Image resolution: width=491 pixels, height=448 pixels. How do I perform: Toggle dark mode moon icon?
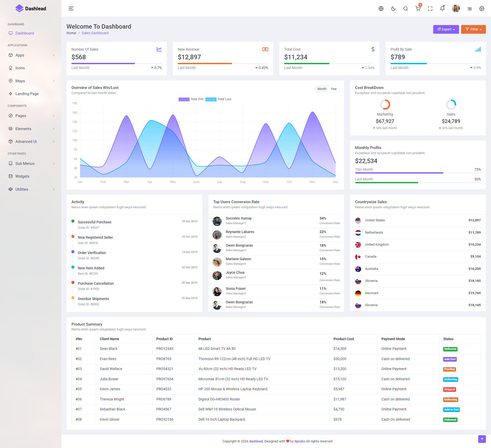393,9
